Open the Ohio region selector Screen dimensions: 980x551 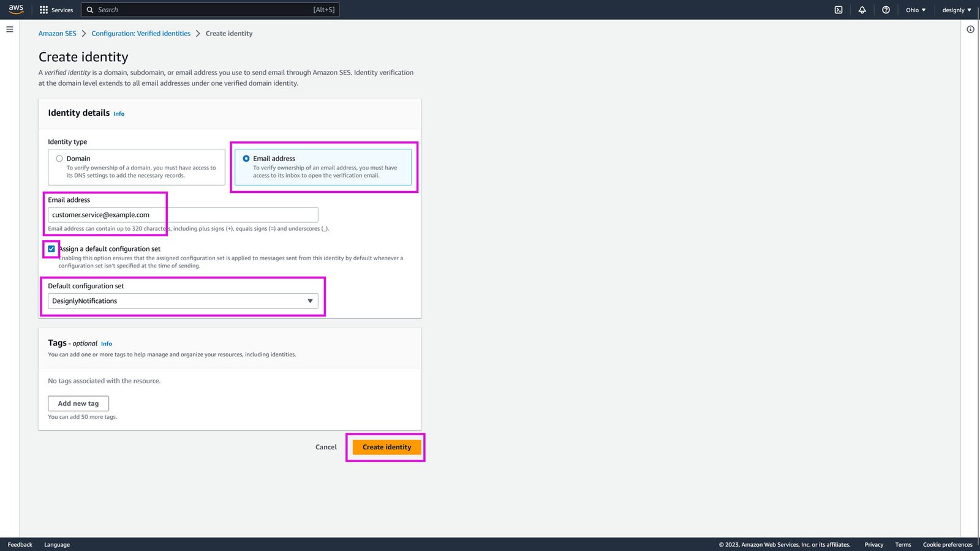(x=914, y=9)
